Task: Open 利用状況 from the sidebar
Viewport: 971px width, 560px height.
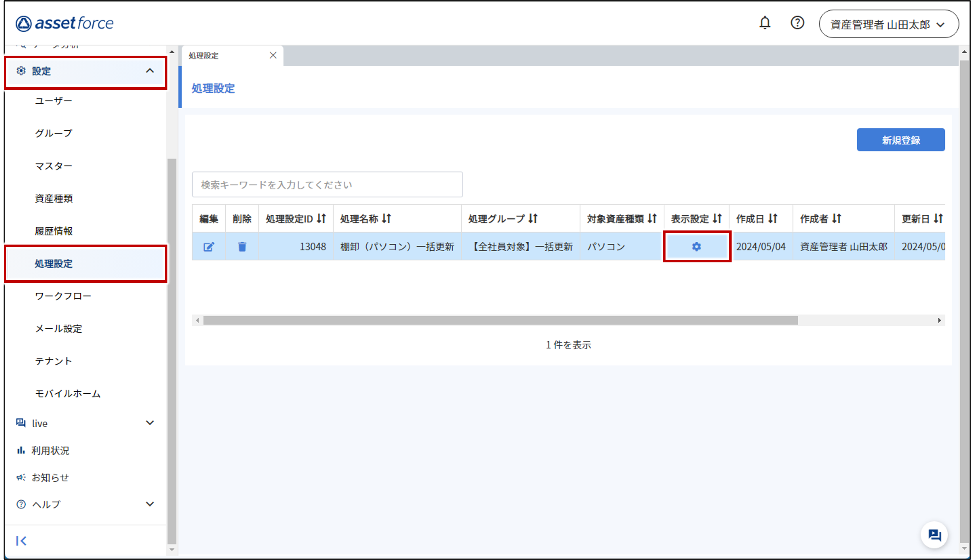Action: point(50,451)
